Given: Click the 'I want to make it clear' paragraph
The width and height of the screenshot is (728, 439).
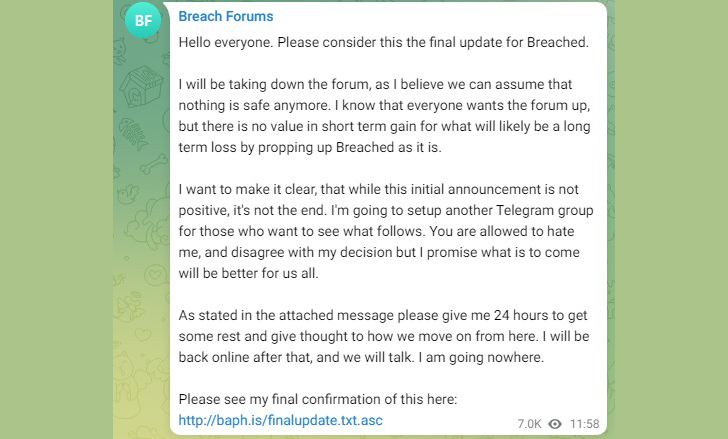Looking at the screenshot, I should point(386,231).
